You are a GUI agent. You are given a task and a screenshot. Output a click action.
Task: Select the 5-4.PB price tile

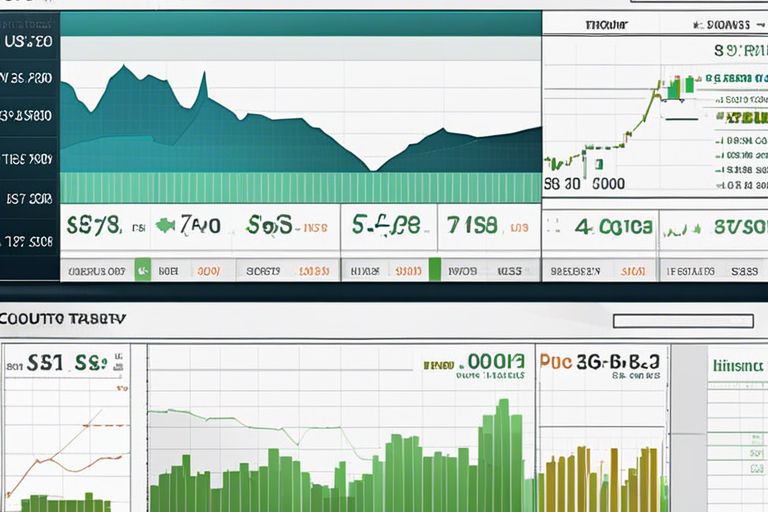[385, 226]
